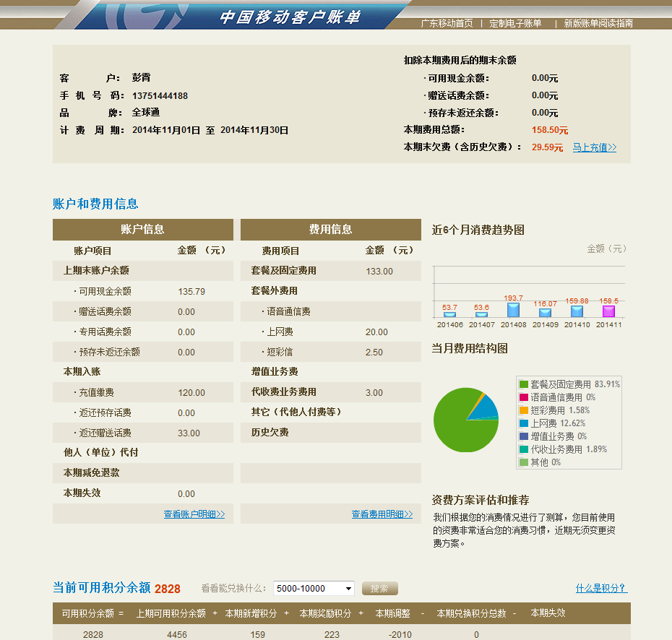Image resolution: width=672 pixels, height=640 pixels.
Task: Open 广东移动首页 link in header
Action: (447, 23)
